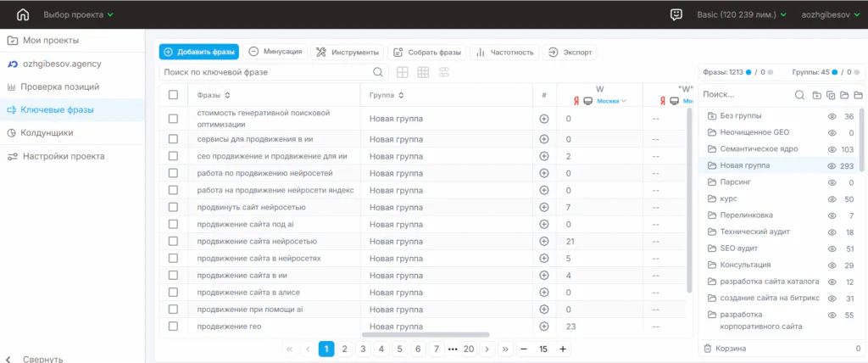The image size is (868, 363).
Task: Switch to the dense grid view icon
Action: pyautogui.click(x=424, y=72)
